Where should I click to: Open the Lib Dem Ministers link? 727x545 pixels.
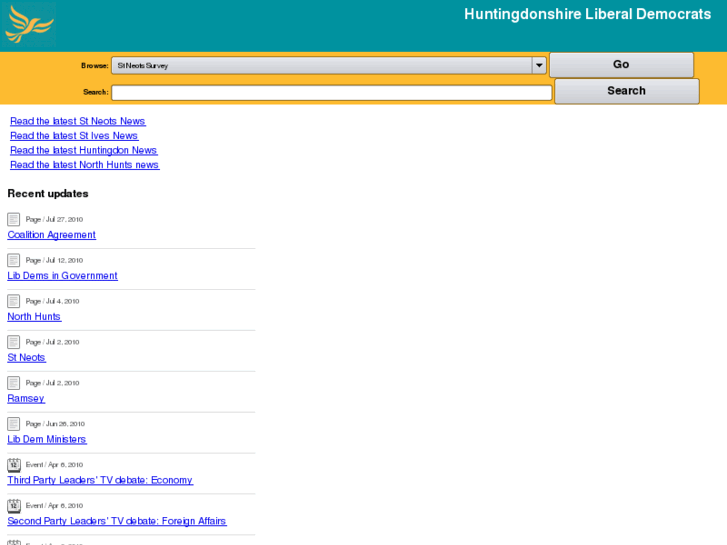(47, 439)
